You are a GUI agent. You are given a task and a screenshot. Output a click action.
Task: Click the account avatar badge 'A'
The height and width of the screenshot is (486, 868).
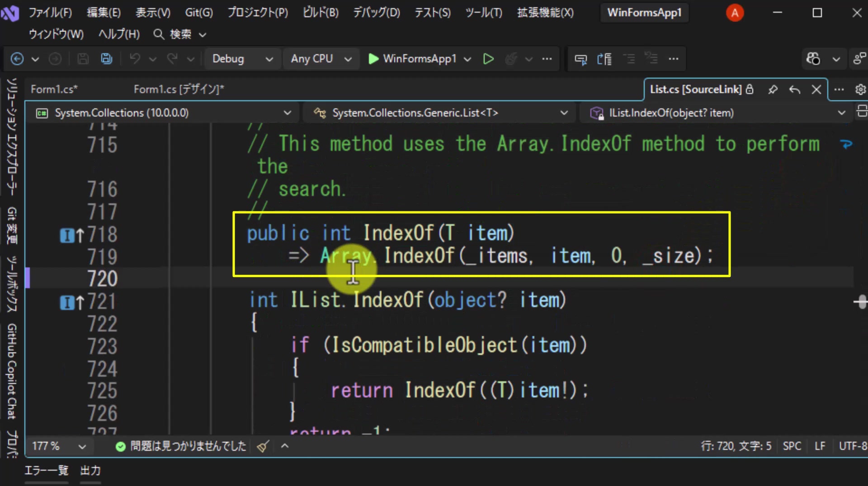735,13
